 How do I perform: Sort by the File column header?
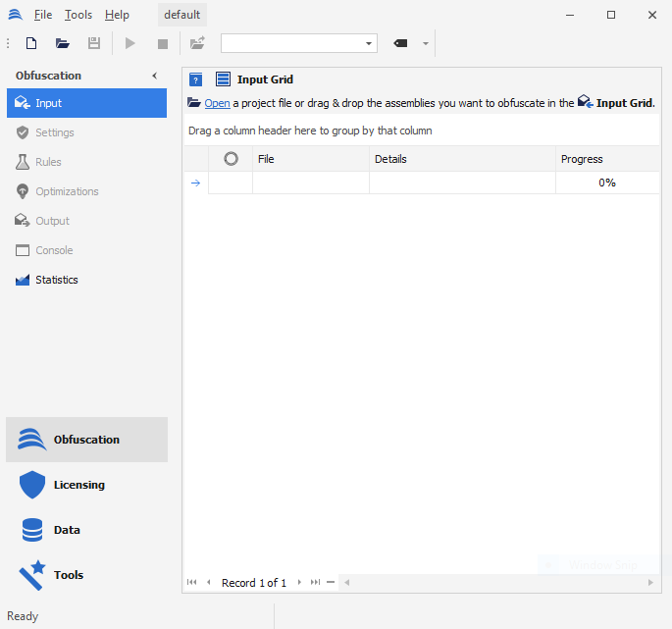pos(310,159)
